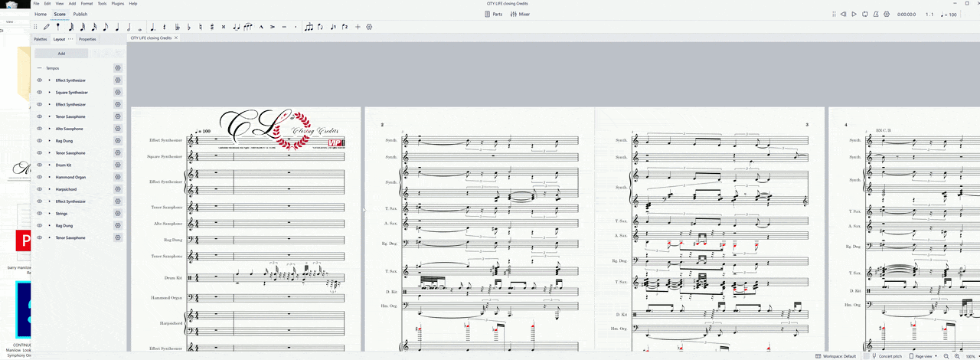Expand the Hammond Organ instrument row

tap(50, 177)
